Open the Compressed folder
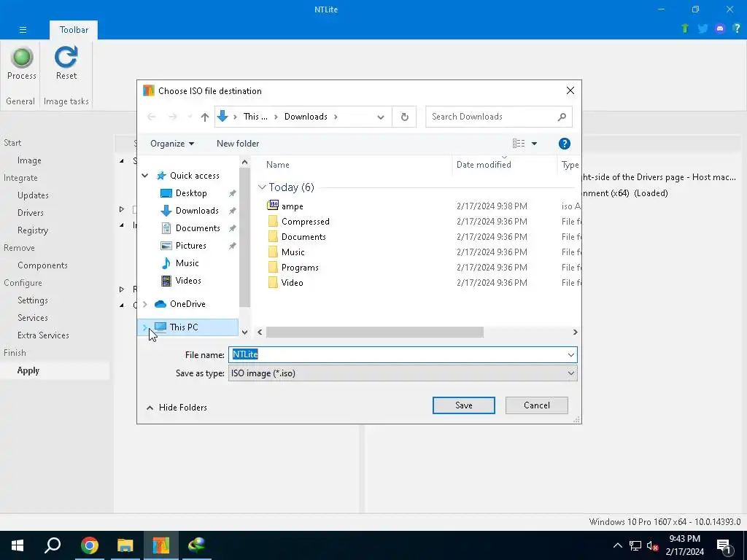Screen dimensions: 747x560 306,222
